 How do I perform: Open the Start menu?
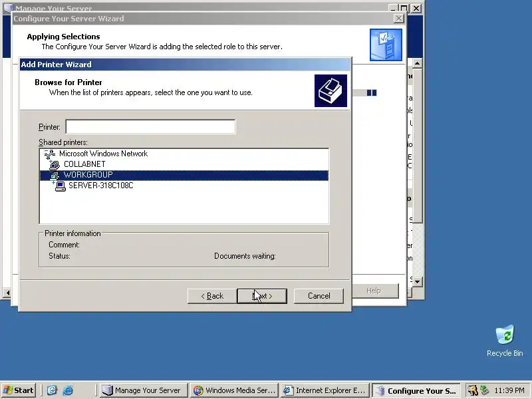pyautogui.click(x=19, y=390)
